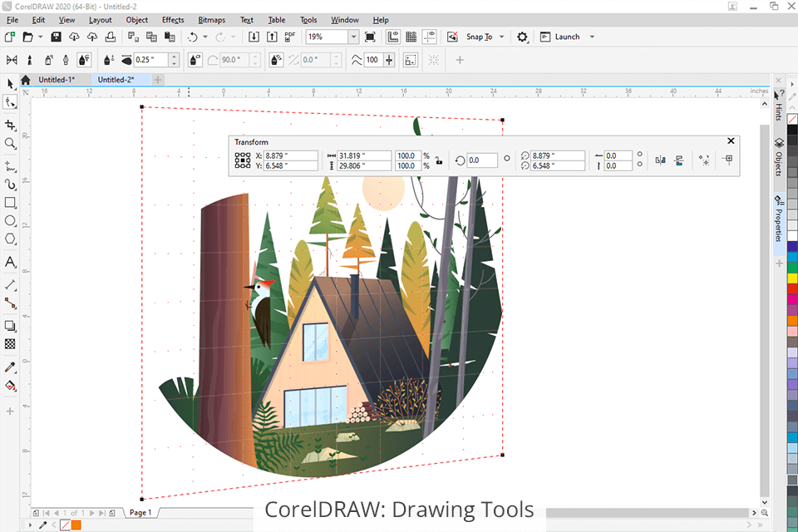Add item via property bar plus button
Viewport: 798px width, 532px height.
pyautogui.click(x=460, y=60)
